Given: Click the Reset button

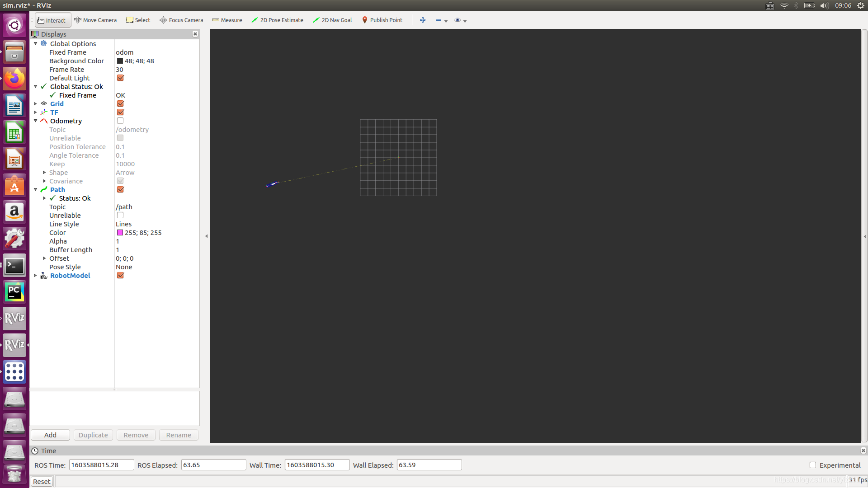Looking at the screenshot, I should click(42, 482).
